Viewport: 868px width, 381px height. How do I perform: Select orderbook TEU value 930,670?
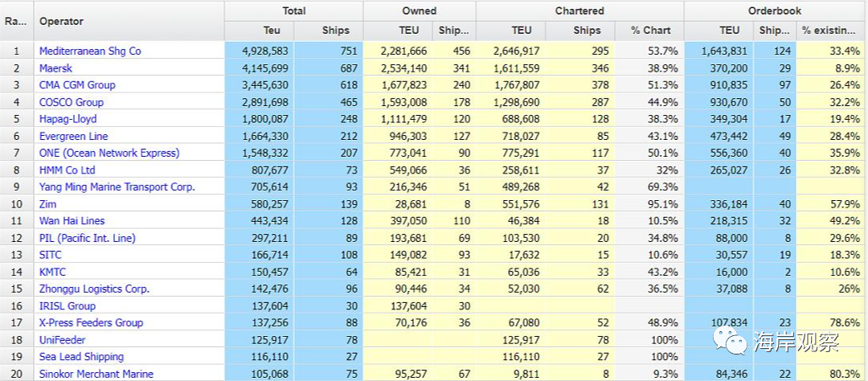click(728, 102)
